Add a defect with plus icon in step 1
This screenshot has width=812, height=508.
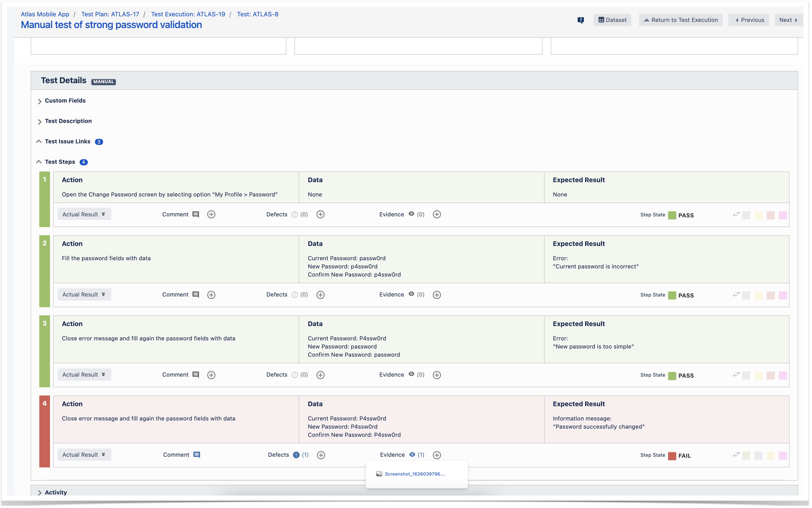click(x=321, y=214)
